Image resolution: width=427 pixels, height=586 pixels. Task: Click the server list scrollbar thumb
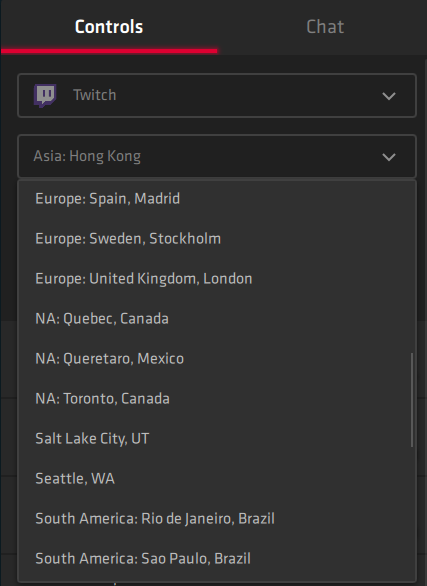(412, 400)
